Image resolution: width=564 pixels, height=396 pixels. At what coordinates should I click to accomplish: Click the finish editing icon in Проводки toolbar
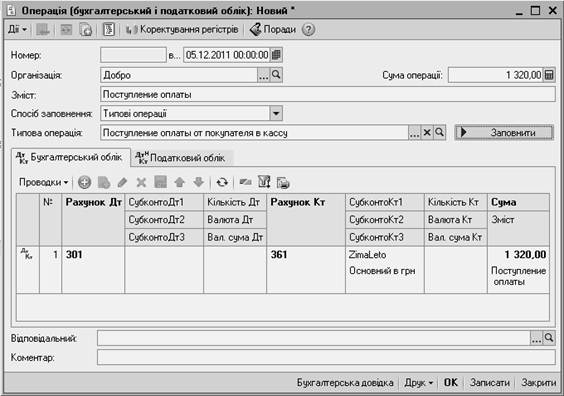[160, 182]
